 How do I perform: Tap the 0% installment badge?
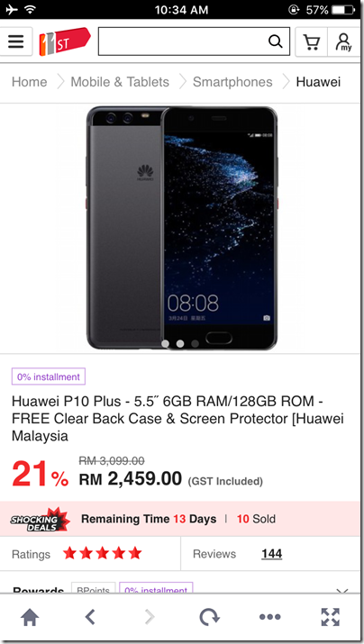(49, 376)
